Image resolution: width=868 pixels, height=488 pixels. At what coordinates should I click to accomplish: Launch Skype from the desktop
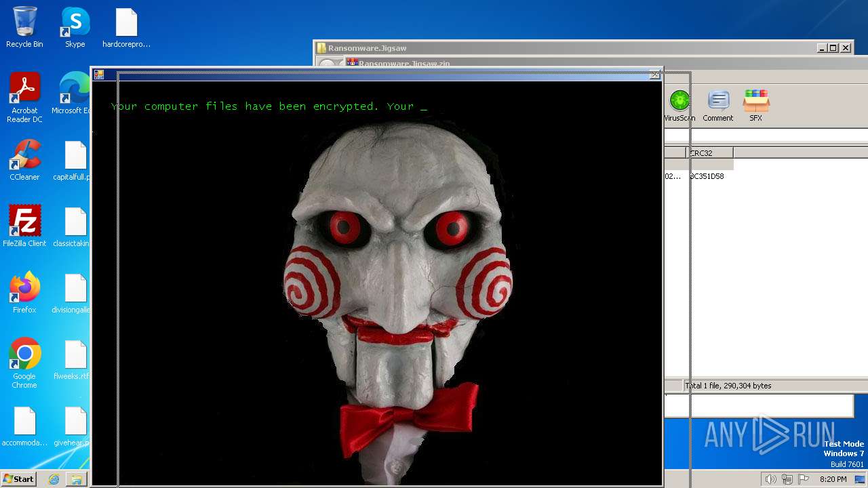pyautogui.click(x=75, y=27)
